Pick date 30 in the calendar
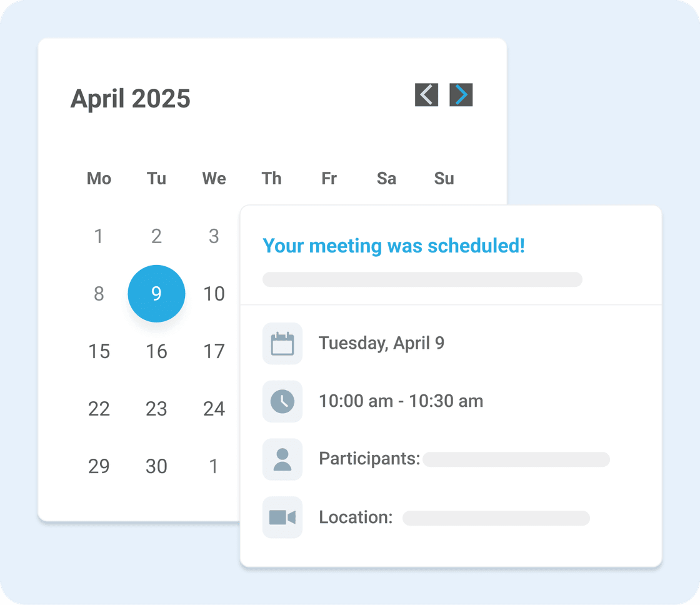 pyautogui.click(x=156, y=466)
